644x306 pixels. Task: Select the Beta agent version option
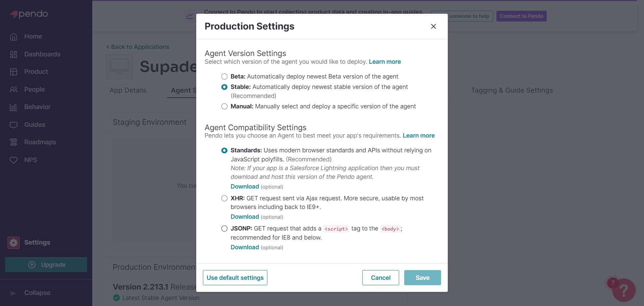tap(224, 76)
